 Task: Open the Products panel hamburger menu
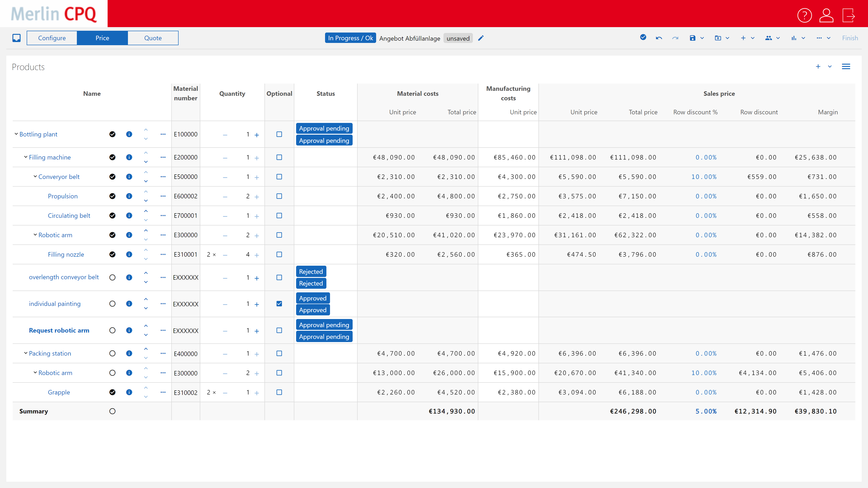tap(846, 67)
